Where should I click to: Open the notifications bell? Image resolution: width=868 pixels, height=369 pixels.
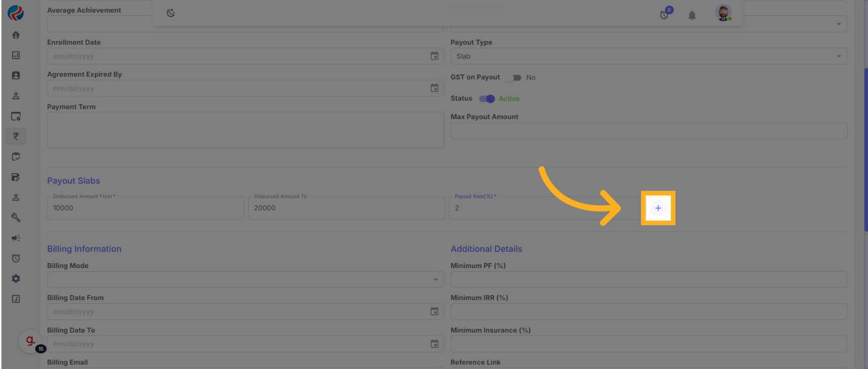(692, 15)
